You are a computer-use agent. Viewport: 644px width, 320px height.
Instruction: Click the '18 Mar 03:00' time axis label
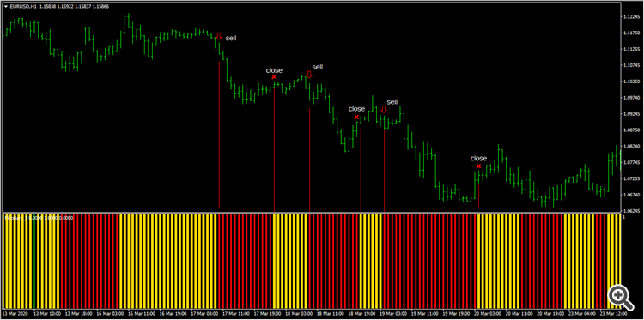click(x=298, y=313)
